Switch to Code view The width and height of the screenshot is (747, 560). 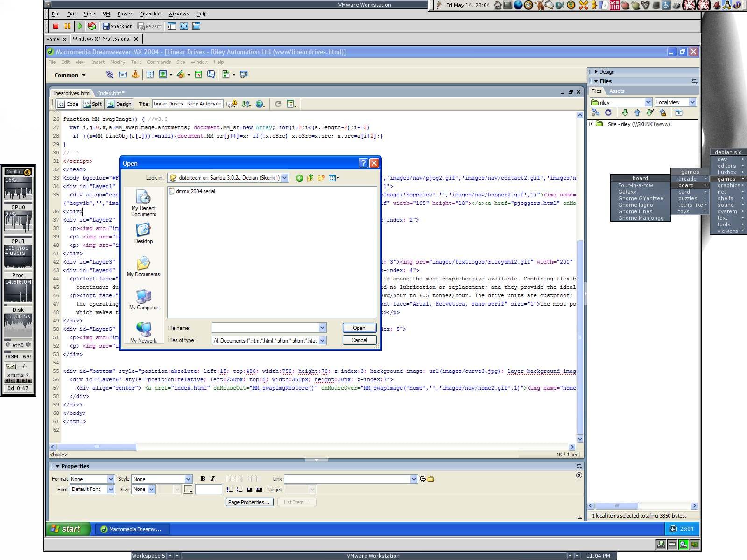(x=68, y=104)
